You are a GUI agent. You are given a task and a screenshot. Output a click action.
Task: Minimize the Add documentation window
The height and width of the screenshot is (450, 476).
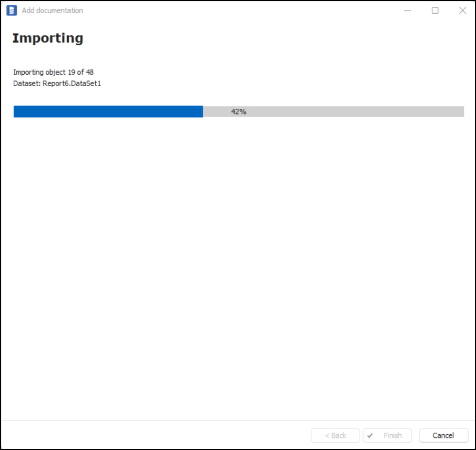408,11
